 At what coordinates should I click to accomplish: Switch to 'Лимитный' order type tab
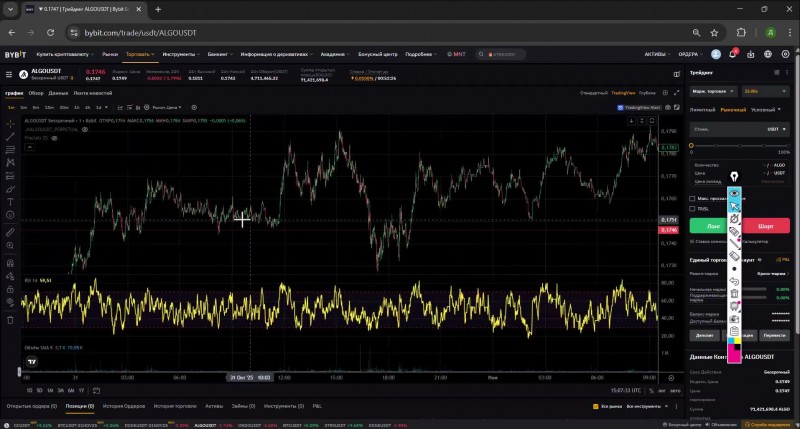tap(703, 109)
